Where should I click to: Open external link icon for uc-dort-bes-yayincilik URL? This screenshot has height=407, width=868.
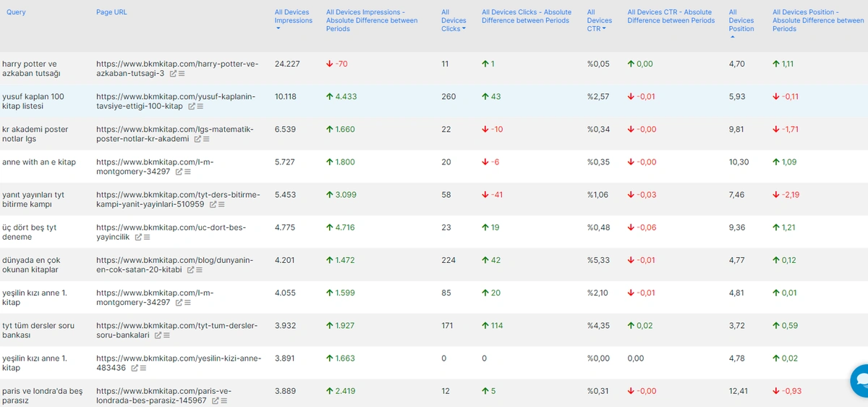[x=137, y=238]
